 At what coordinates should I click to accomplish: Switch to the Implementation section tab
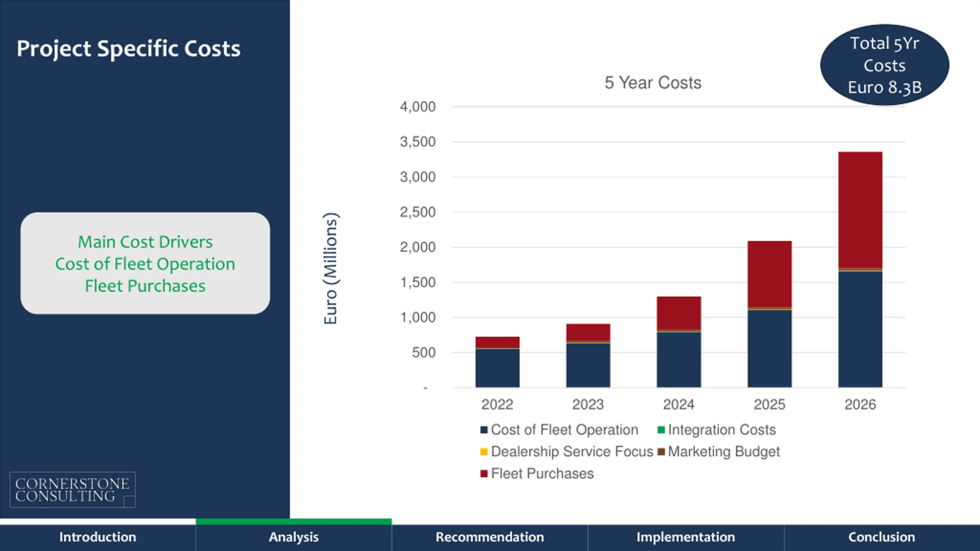tap(686, 537)
